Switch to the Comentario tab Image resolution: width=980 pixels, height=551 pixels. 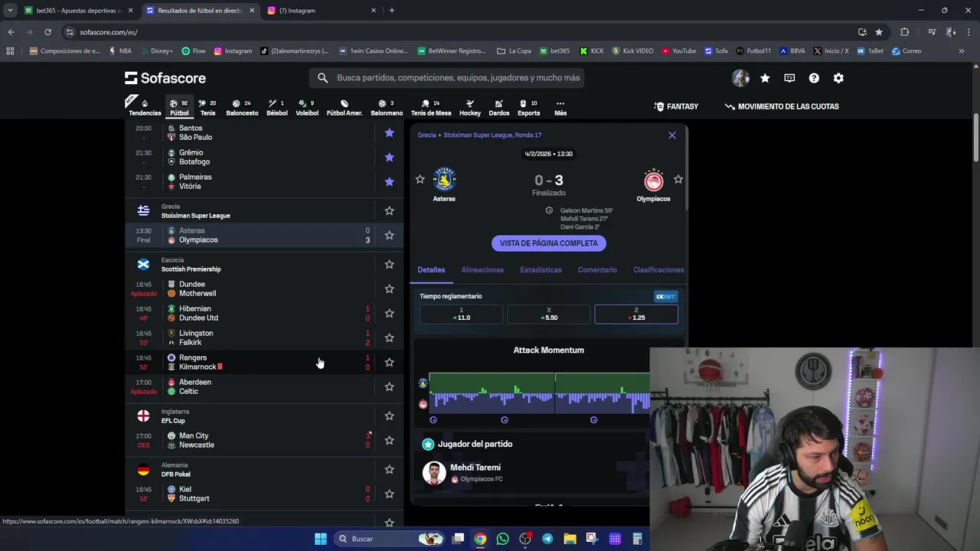tap(597, 269)
